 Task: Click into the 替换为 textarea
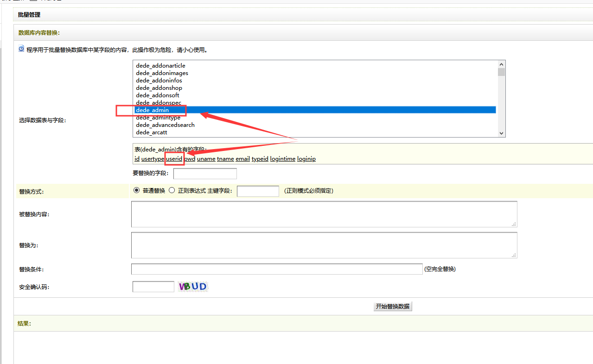pyautogui.click(x=324, y=245)
